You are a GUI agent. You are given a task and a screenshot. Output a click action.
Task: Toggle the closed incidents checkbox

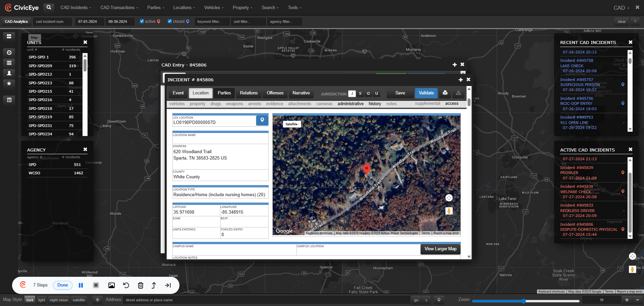(x=170, y=21)
